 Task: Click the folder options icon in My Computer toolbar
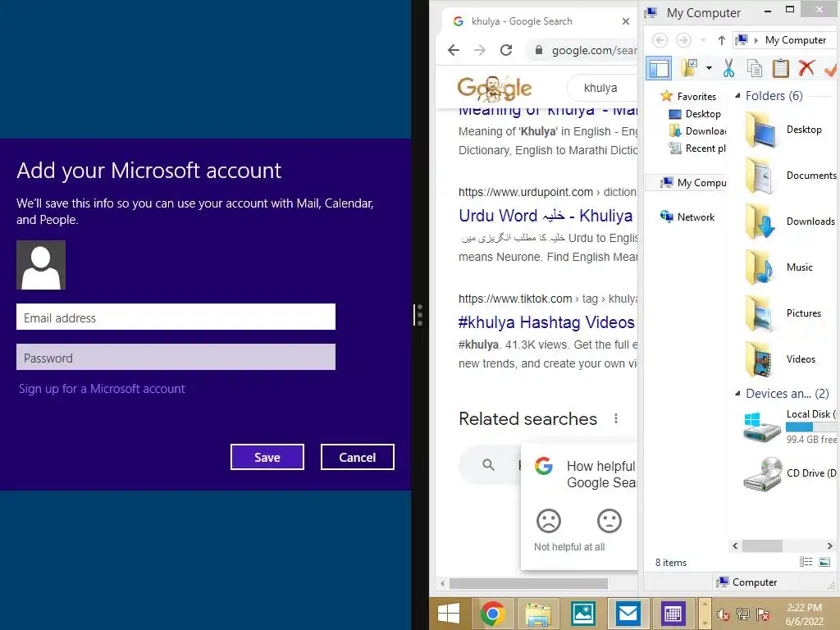pyautogui.click(x=689, y=67)
